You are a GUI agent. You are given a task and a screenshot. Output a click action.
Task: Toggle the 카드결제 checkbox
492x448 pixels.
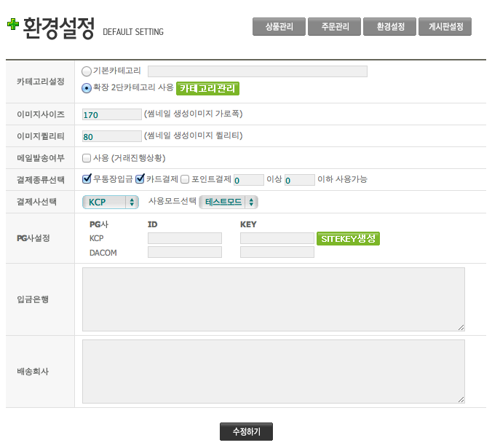(x=140, y=179)
